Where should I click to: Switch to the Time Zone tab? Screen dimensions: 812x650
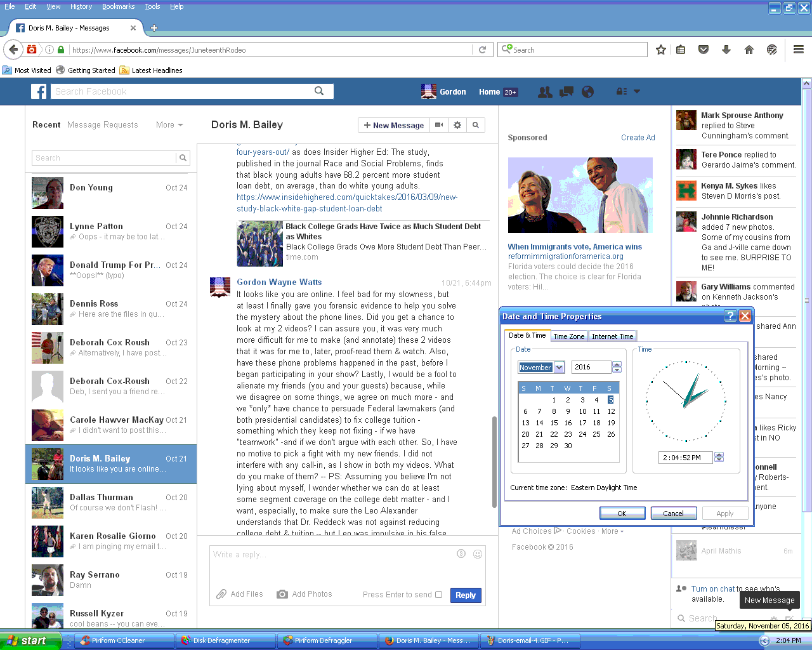point(568,336)
